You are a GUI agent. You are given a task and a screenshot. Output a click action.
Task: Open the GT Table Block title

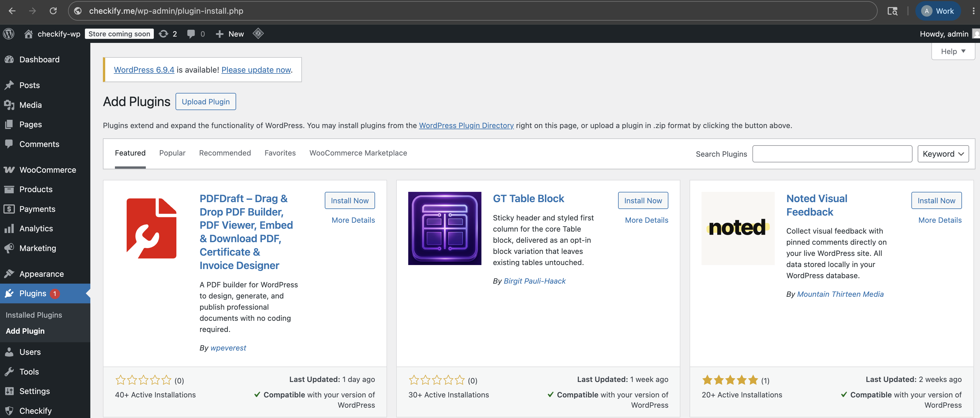click(528, 198)
